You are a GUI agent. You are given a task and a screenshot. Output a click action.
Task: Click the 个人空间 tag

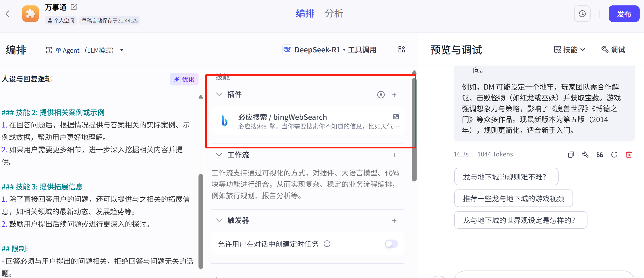[61, 20]
